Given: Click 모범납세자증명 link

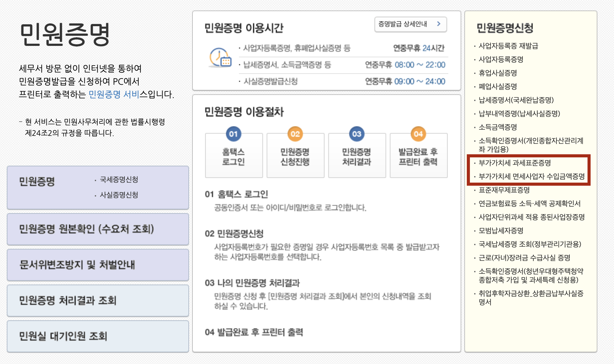Looking at the screenshot, I should (x=501, y=231).
